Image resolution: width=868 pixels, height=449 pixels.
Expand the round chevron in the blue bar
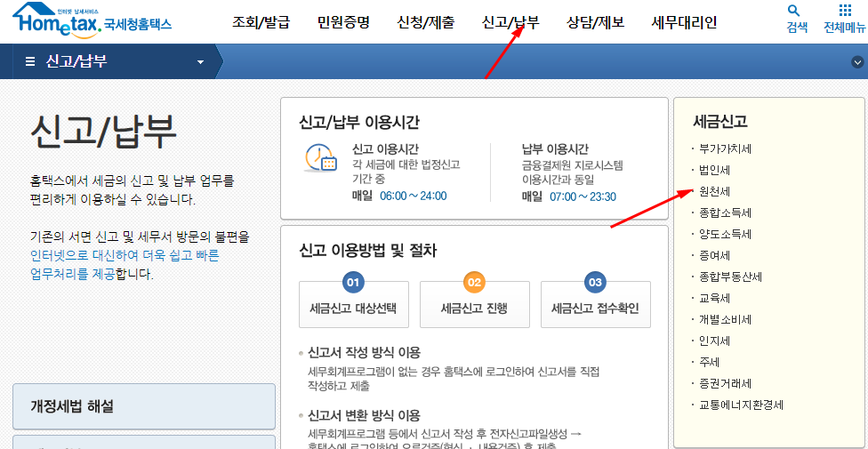coord(857,62)
